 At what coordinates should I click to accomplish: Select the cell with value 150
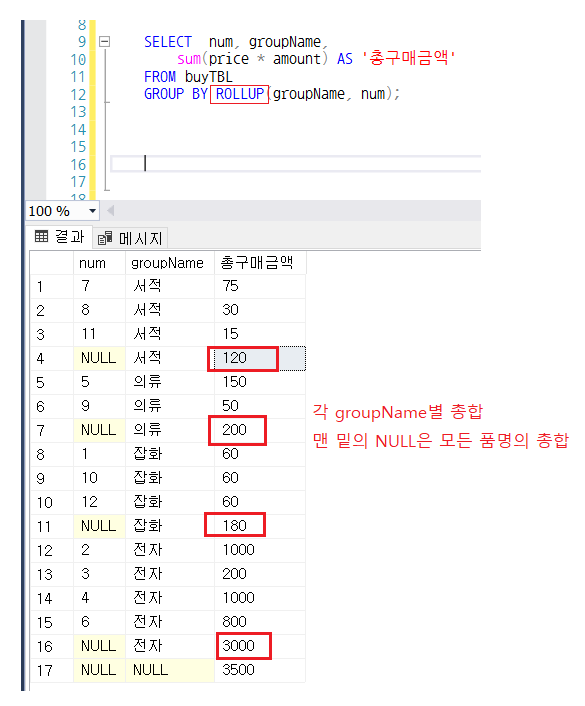point(260,382)
